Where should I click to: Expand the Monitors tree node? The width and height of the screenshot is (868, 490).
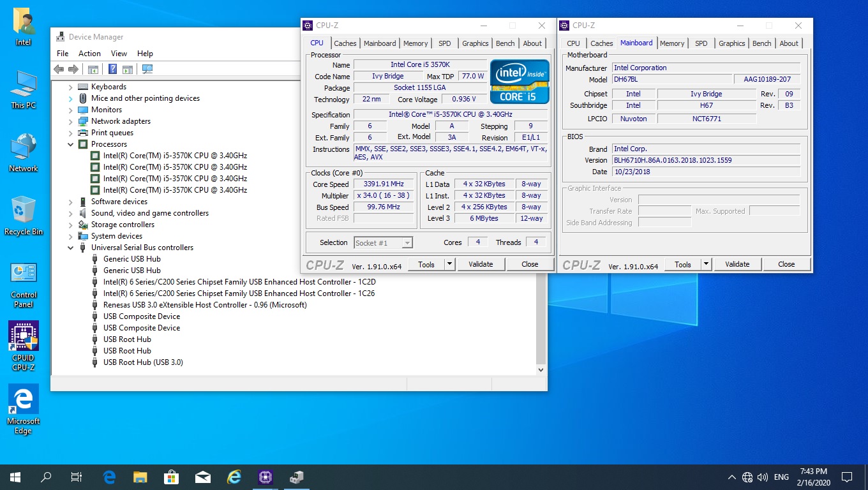point(71,110)
